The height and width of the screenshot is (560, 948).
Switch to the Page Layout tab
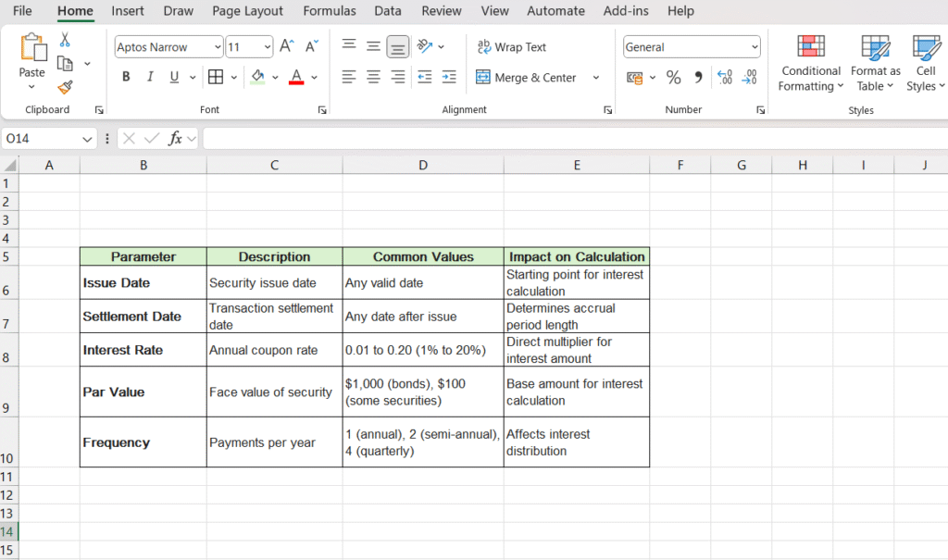coord(247,11)
